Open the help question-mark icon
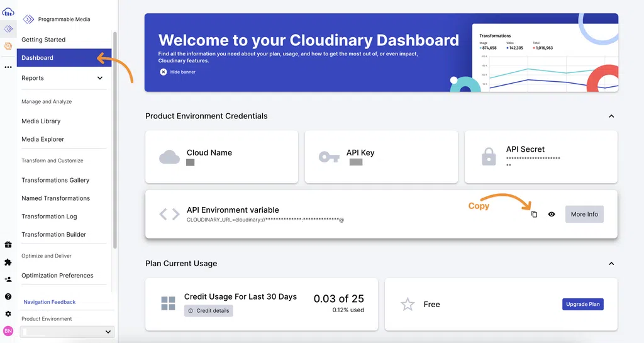This screenshot has height=343, width=644. pos(8,296)
